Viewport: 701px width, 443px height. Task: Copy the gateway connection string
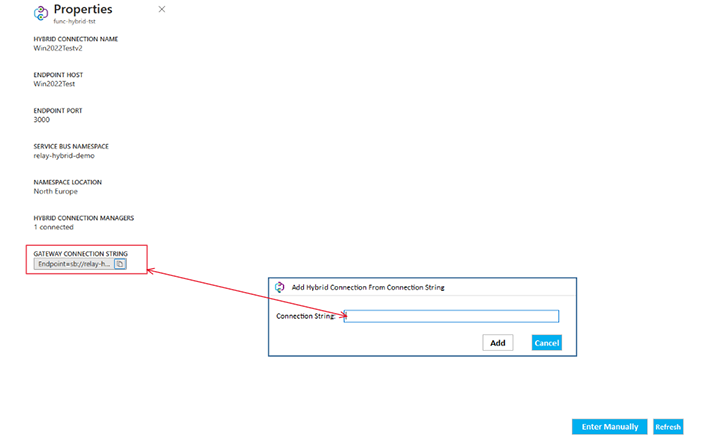click(120, 264)
